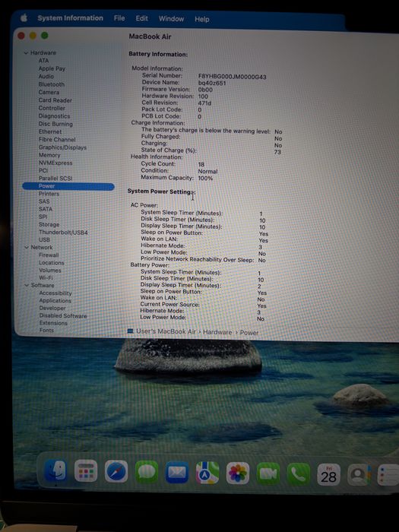The width and height of the screenshot is (399, 532).
Task: Select Applications in the sidebar
Action: pyautogui.click(x=55, y=301)
